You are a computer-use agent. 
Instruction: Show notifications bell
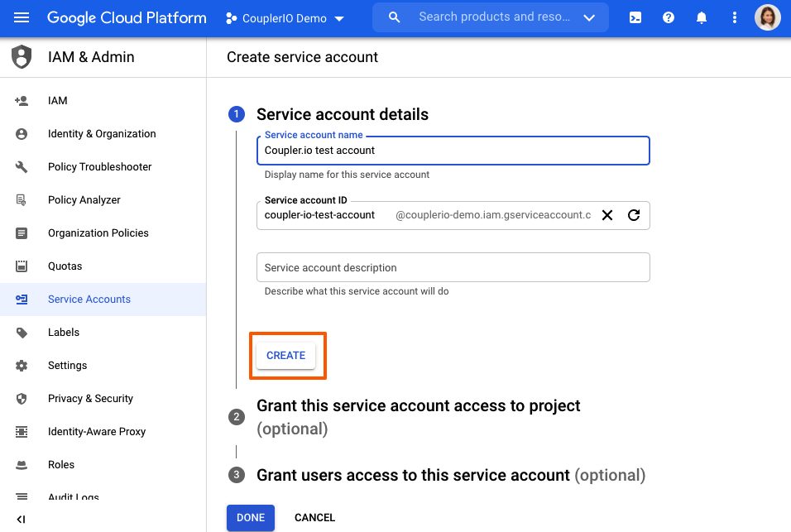tap(702, 17)
